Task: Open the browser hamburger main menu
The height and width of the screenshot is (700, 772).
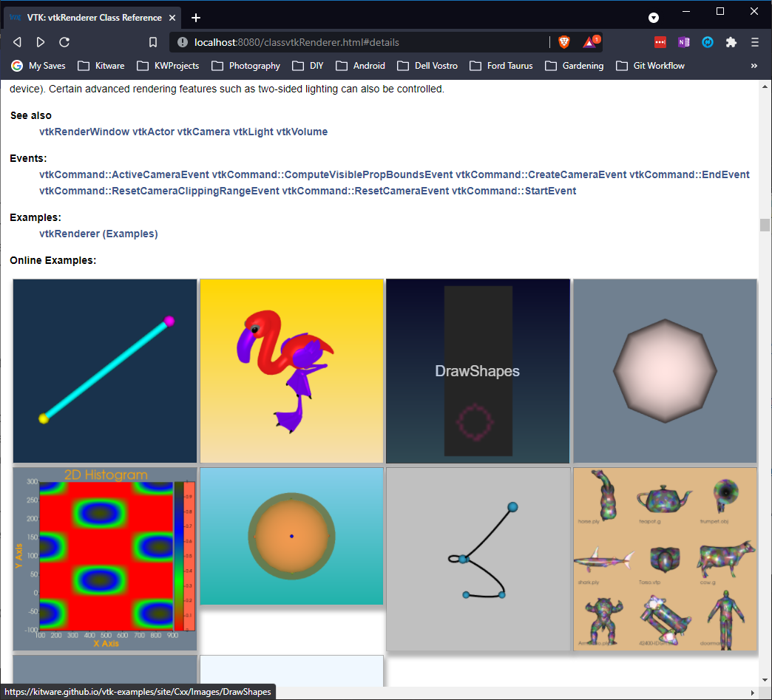Action: (755, 42)
